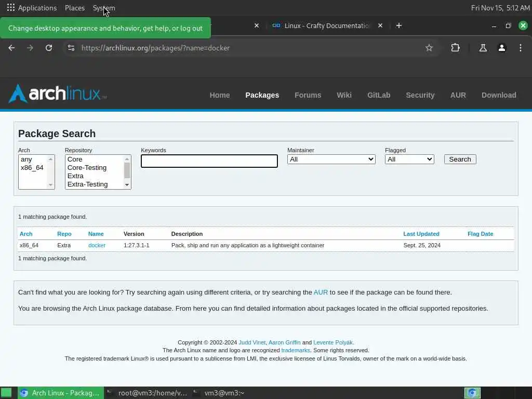Image resolution: width=532 pixels, height=399 pixels.
Task: Switch to root@vm3 terminal in taskbar
Action: click(147, 393)
